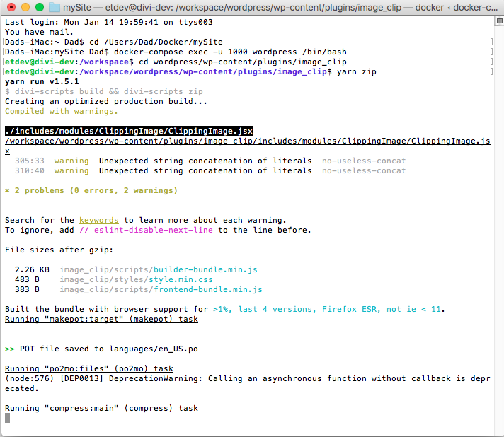Click the 'Last login: Mon Jan 14' line
This screenshot has height=437, width=504.
coord(109,22)
